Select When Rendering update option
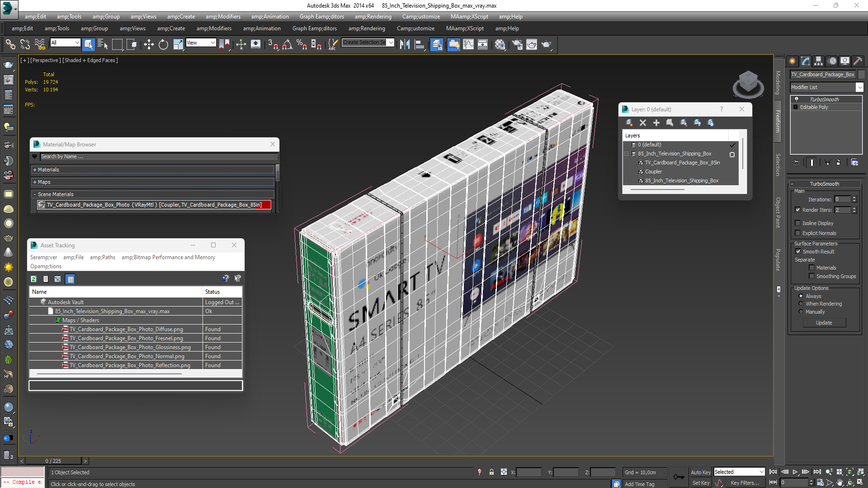 pyautogui.click(x=801, y=304)
